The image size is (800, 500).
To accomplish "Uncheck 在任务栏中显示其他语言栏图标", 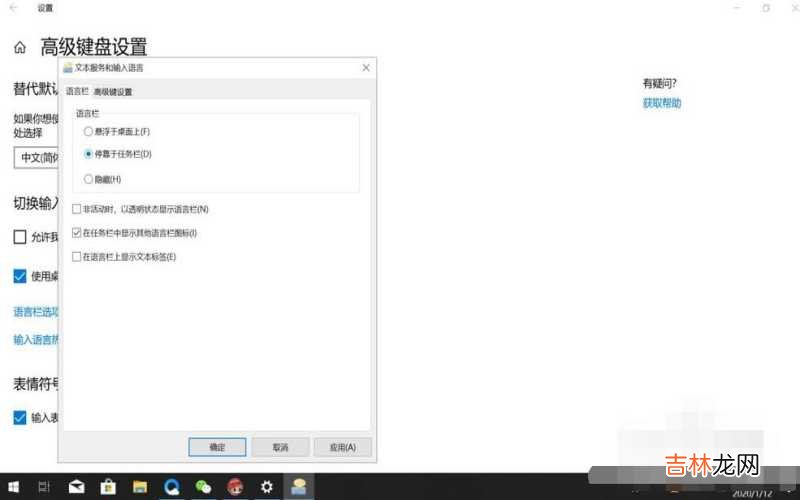I will click(x=77, y=233).
